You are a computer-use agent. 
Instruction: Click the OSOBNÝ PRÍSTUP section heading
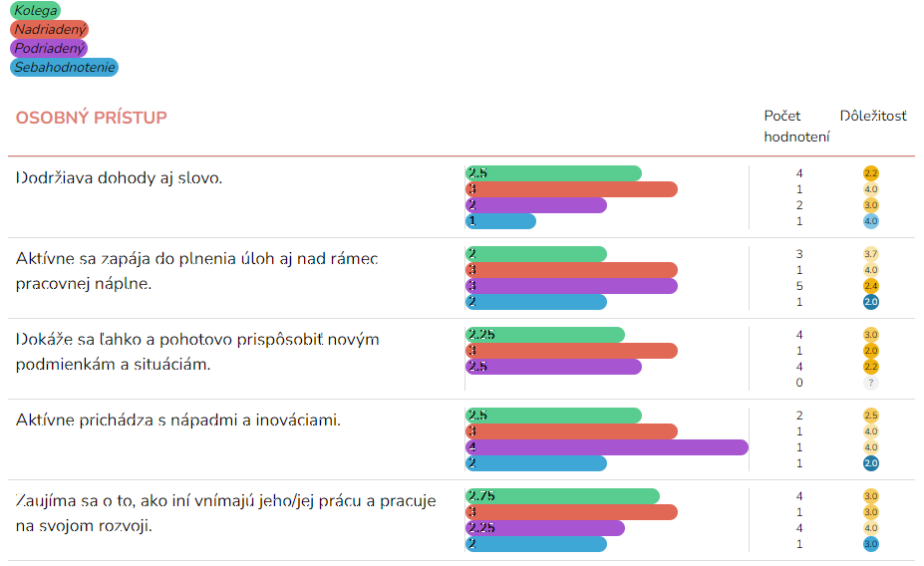[92, 118]
